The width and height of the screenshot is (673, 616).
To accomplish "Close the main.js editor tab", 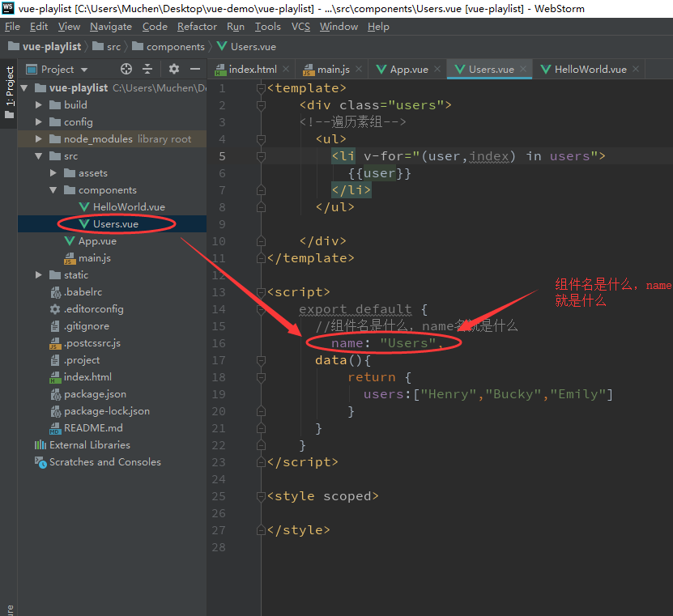I will point(359,69).
